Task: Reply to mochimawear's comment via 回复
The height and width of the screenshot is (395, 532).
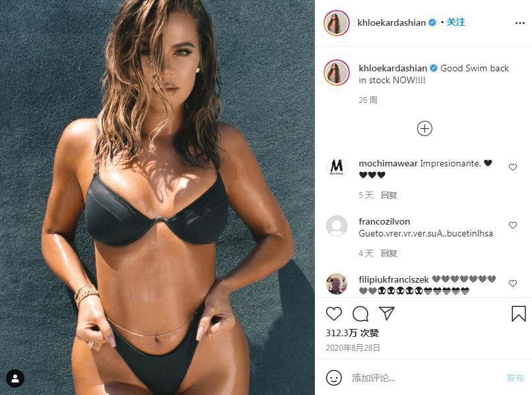Action: (x=389, y=196)
